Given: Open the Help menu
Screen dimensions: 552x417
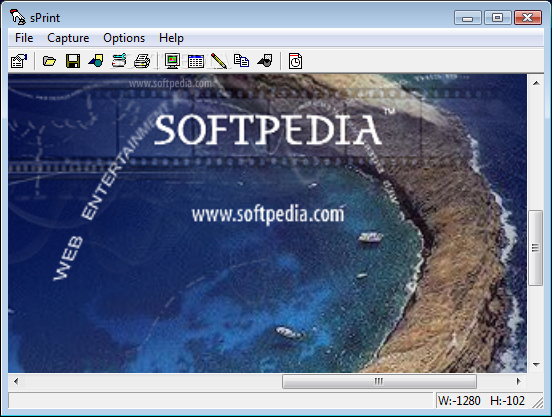Looking at the screenshot, I should [171, 38].
